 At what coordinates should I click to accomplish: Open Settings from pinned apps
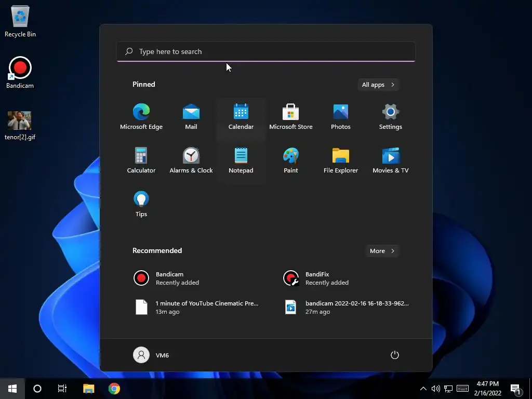click(x=391, y=117)
